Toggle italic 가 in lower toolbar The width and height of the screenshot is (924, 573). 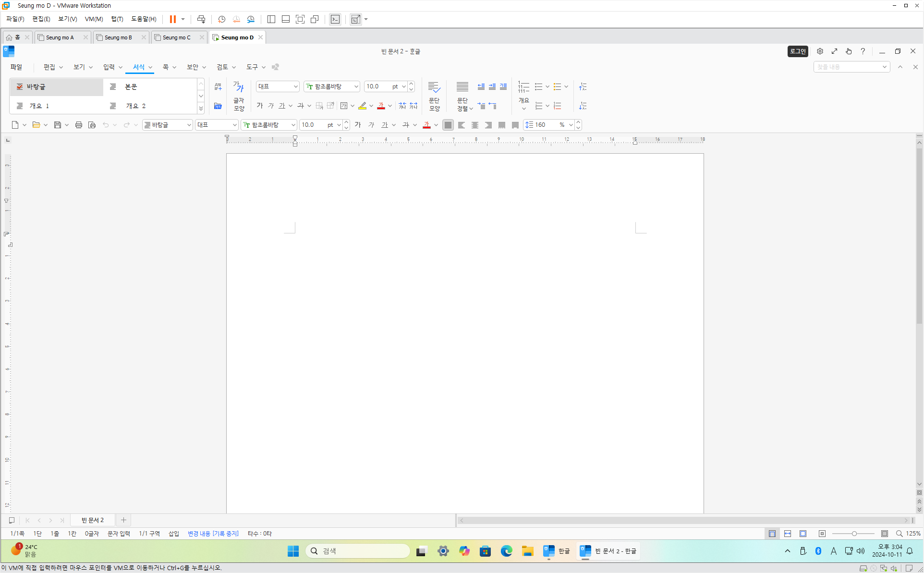pos(371,125)
